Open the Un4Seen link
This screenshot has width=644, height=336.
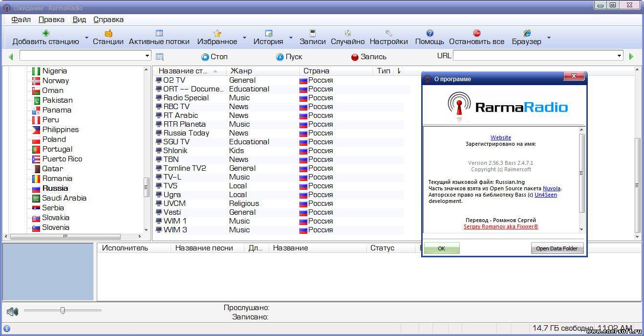pyautogui.click(x=546, y=195)
